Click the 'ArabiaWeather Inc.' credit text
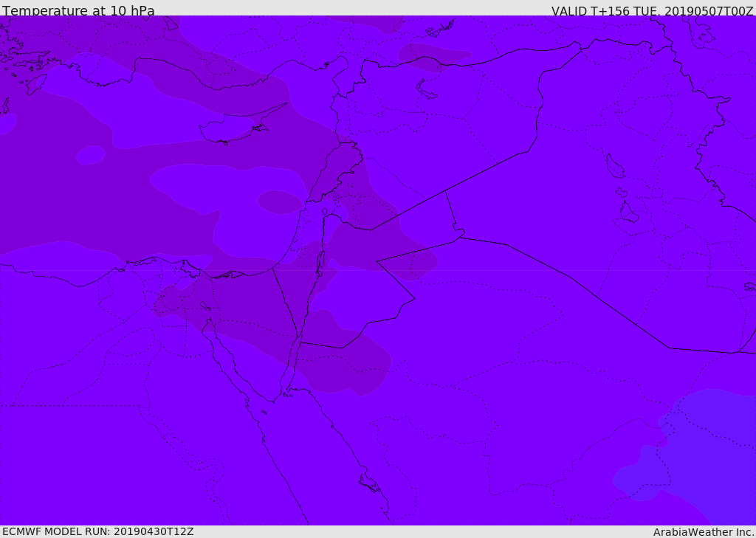The image size is (756, 538). [x=704, y=532]
